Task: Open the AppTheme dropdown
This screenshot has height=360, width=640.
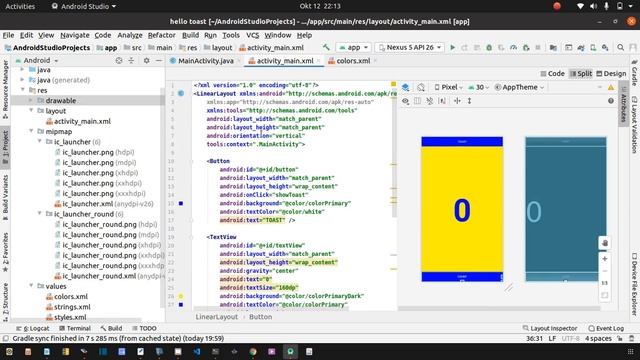Action: pos(519,87)
